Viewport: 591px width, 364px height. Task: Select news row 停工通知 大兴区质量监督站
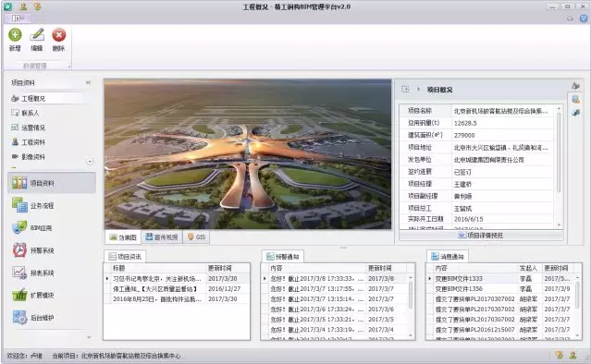[177, 289]
